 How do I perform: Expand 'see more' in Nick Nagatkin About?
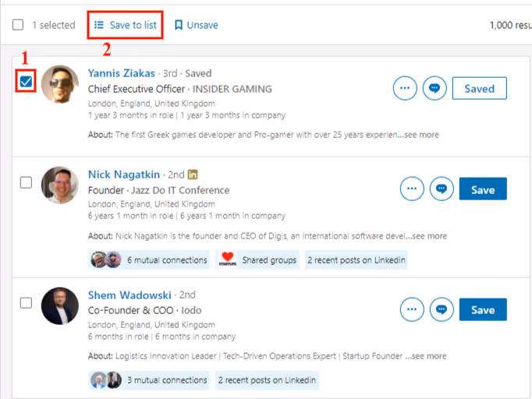click(430, 236)
